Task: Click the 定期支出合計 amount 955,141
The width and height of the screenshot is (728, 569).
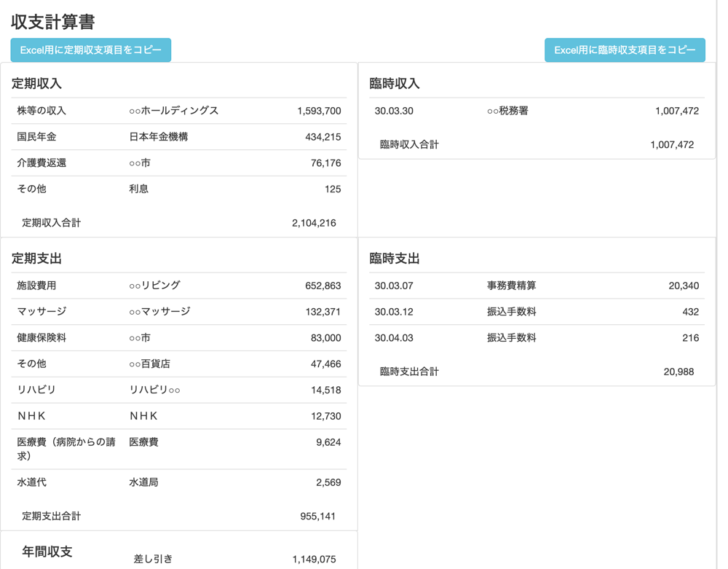Action: tap(317, 516)
